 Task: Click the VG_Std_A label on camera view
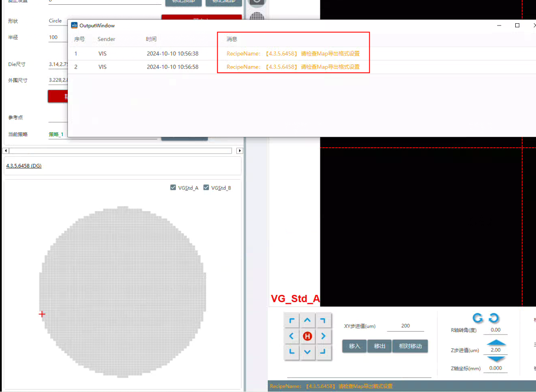[295, 299]
